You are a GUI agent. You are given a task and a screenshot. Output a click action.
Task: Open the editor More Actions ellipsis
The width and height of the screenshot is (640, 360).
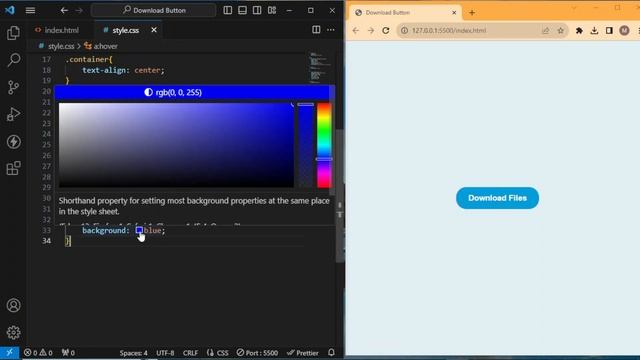[331, 30]
